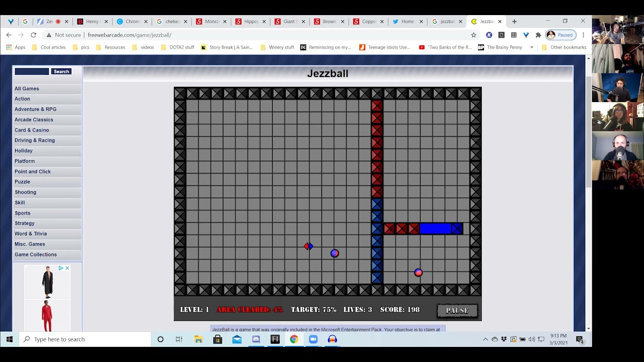Click the Apps bookmarks shortcut
Screen dimensions: 644x362
[16, 47]
